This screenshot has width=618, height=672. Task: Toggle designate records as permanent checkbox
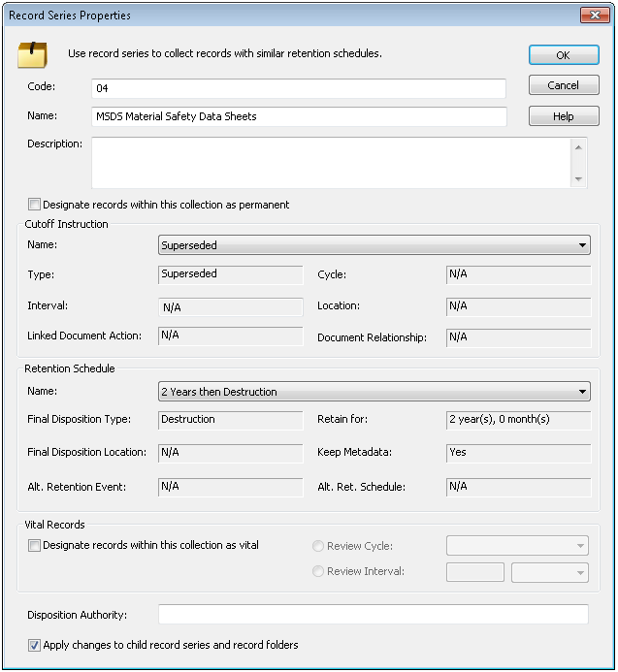coord(34,205)
